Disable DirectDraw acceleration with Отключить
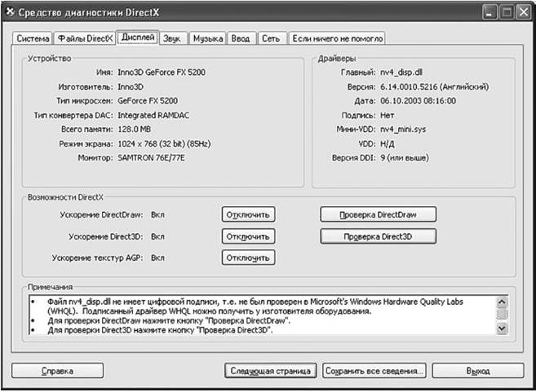The height and width of the screenshot is (392, 536). pyautogui.click(x=248, y=214)
